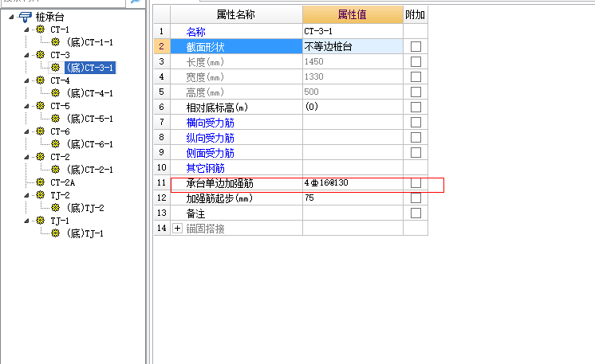
Task: Click the gear icon next to CT-2
Action: pos(40,156)
